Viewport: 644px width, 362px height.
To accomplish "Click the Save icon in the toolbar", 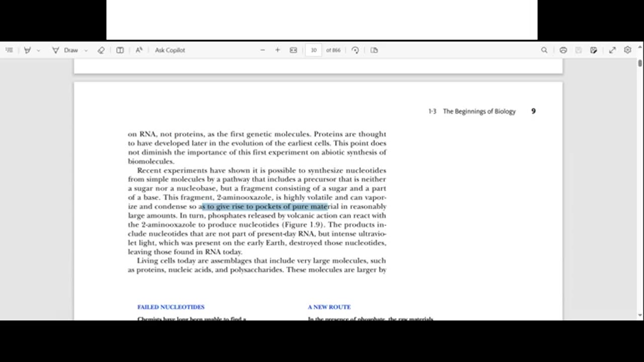I will point(579,50).
